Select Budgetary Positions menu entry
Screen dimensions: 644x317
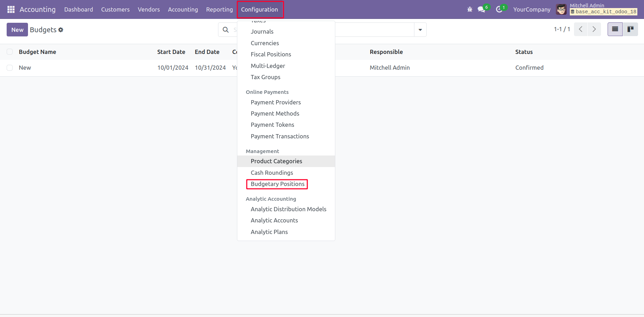[x=278, y=184]
